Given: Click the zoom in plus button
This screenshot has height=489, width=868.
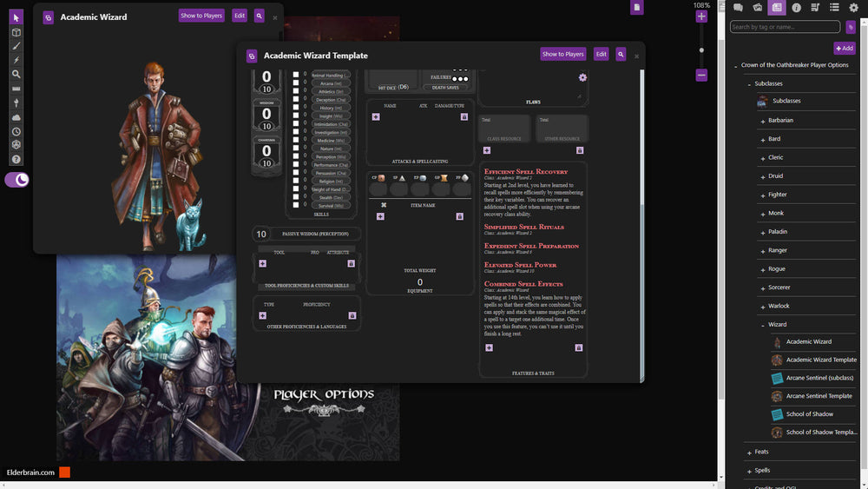Looking at the screenshot, I should 701,17.
